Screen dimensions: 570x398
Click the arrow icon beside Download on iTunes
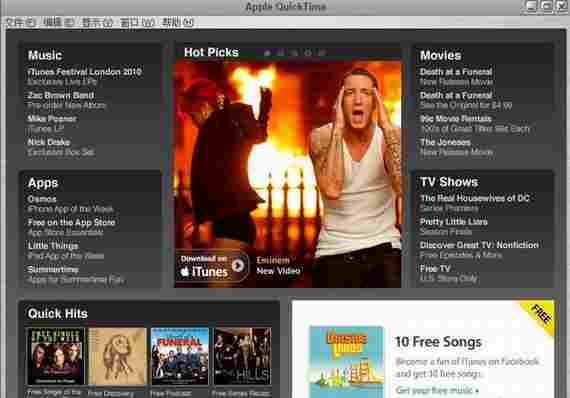[x=238, y=266]
